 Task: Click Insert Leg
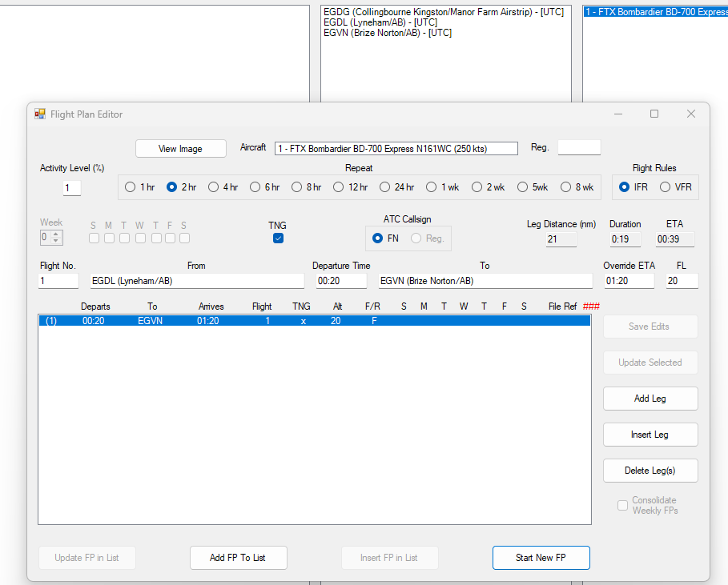(x=650, y=435)
